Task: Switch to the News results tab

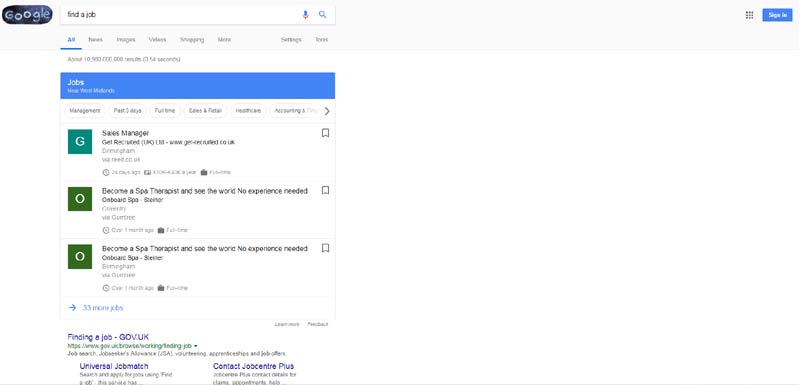Action: coord(95,39)
